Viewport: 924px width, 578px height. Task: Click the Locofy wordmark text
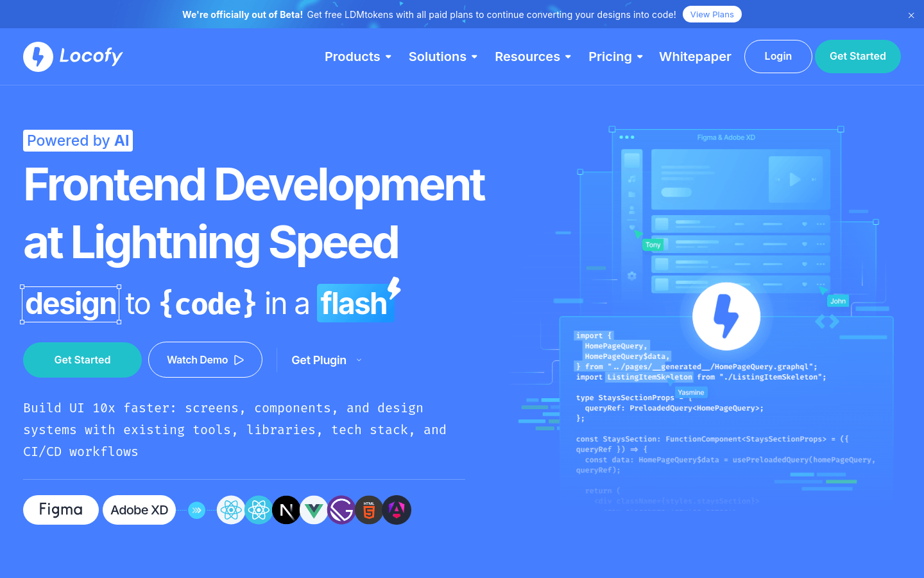(x=91, y=56)
